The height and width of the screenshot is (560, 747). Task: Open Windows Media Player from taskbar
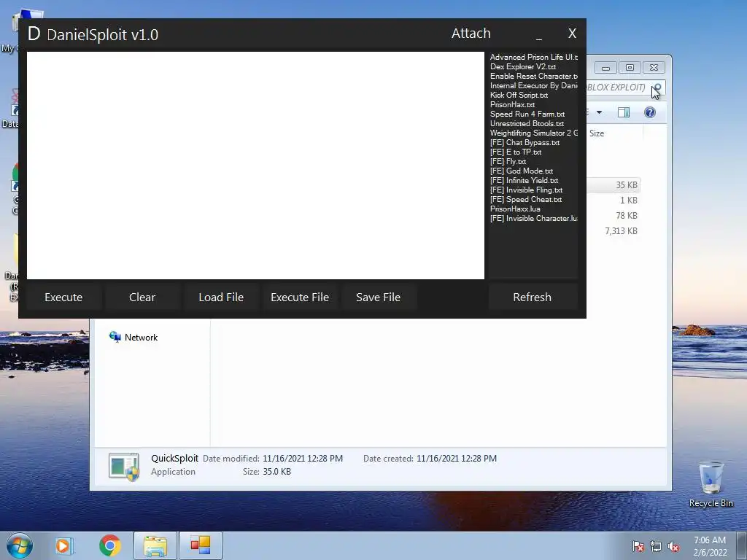coord(63,545)
